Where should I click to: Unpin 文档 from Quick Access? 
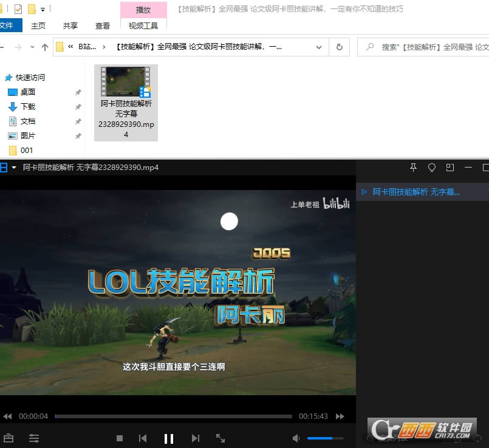pos(78,121)
